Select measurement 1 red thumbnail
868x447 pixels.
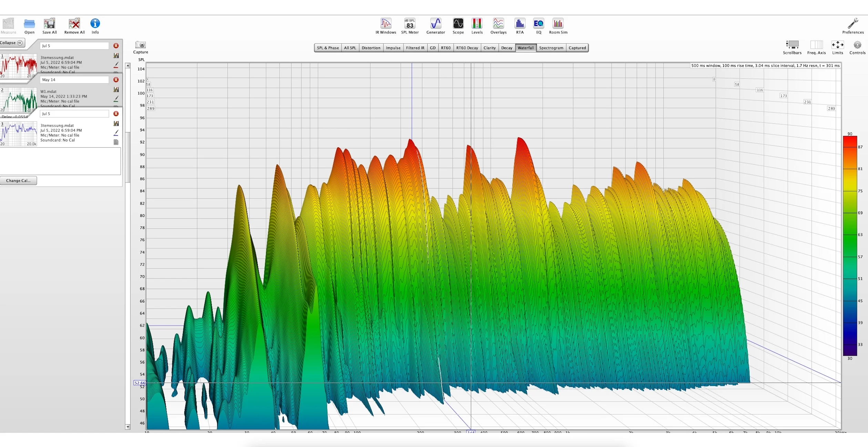(19, 66)
